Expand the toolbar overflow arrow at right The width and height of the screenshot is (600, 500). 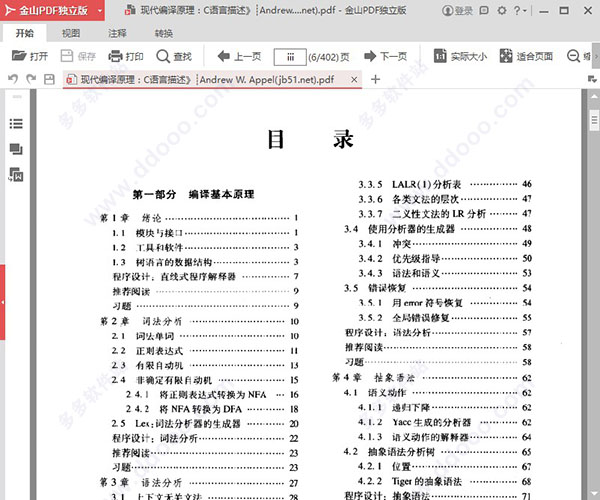(x=596, y=56)
